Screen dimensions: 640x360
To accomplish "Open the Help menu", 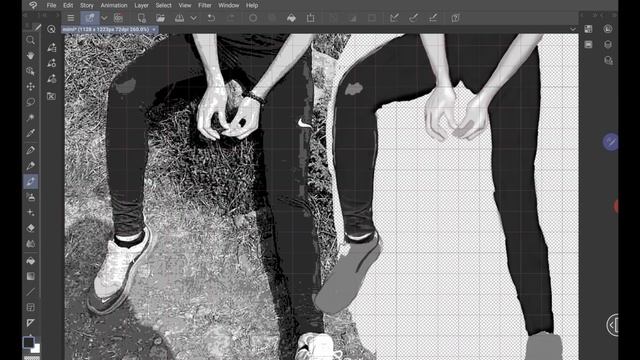I will click(x=252, y=5).
